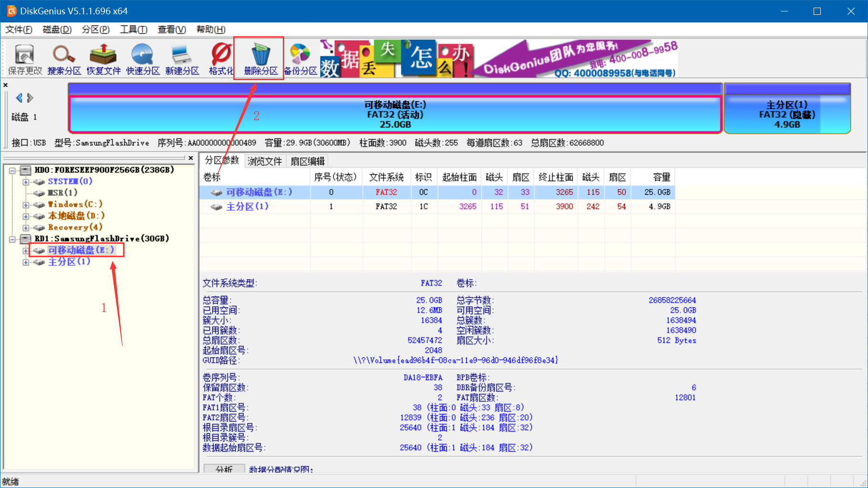Click the 文件系统 column header

pyautogui.click(x=386, y=177)
